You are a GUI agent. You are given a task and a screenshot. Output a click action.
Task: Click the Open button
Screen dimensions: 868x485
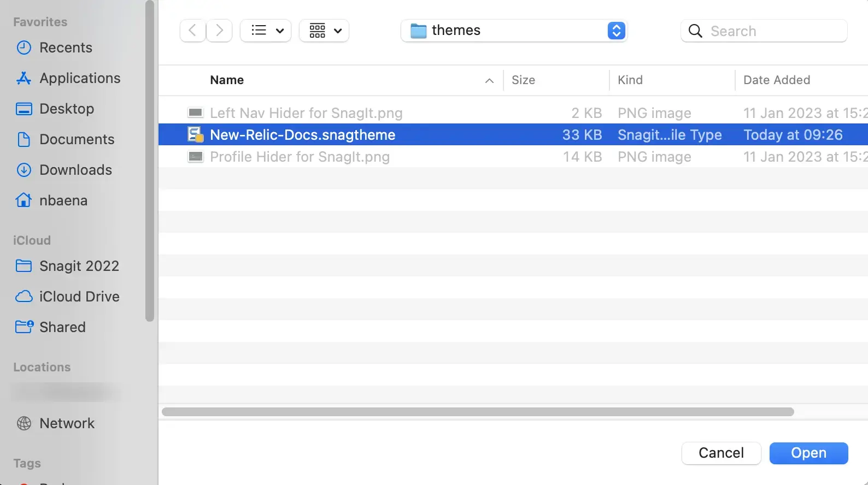coord(808,453)
